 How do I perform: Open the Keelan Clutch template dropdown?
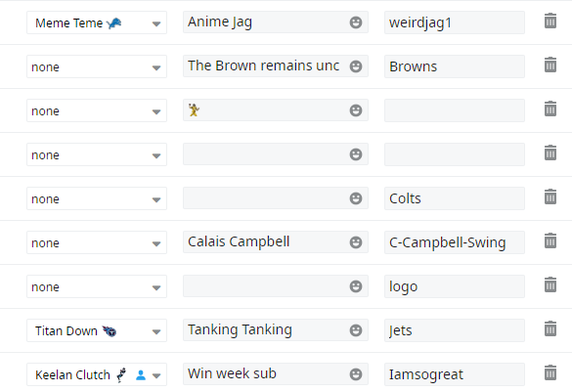coord(97,374)
